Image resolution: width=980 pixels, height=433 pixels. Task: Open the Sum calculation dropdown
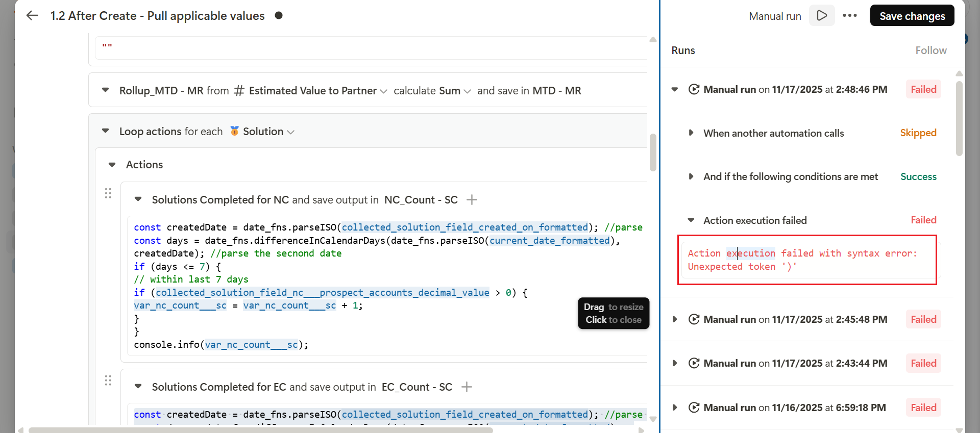pyautogui.click(x=467, y=91)
